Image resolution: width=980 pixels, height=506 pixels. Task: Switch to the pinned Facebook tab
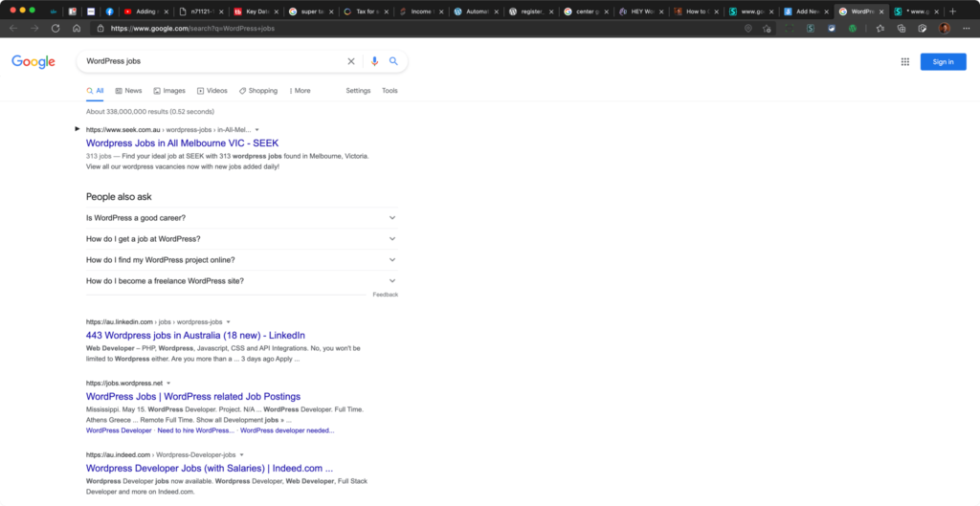pos(109,11)
